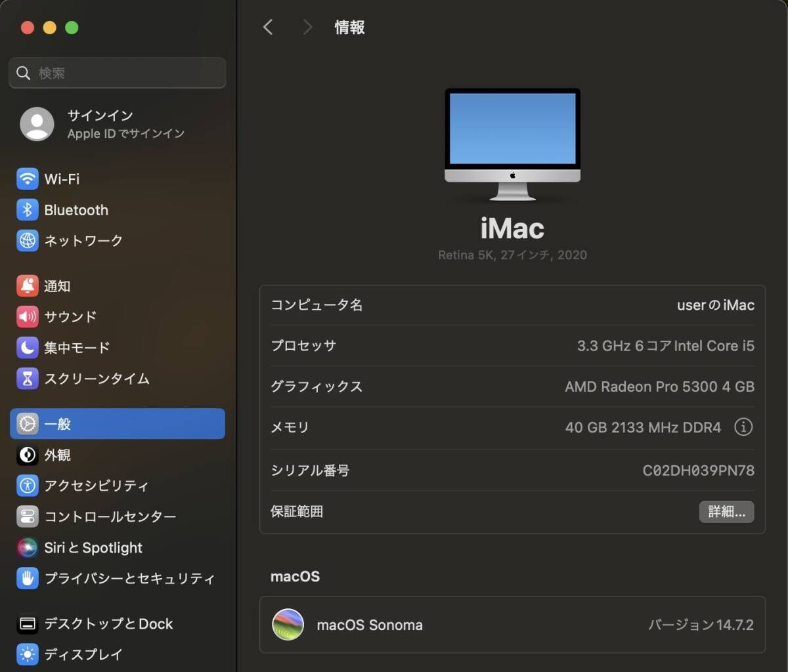Click memory value 40 GB 2133 MHz DDR4
Screen dimensions: 788x672
click(x=643, y=427)
